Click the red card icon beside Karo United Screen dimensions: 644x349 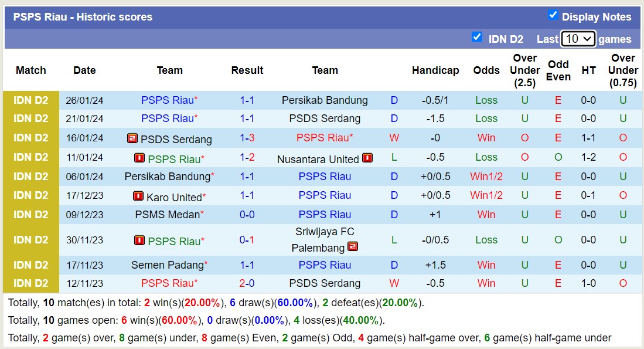point(138,196)
